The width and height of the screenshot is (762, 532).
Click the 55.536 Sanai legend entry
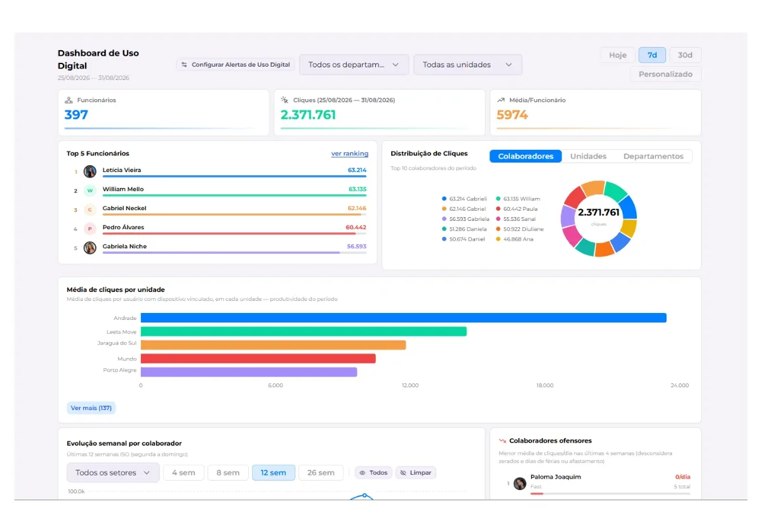[516, 219]
